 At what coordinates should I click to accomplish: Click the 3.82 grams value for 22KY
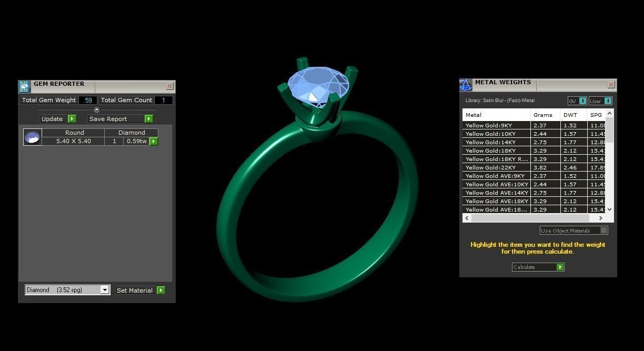[x=545, y=167]
